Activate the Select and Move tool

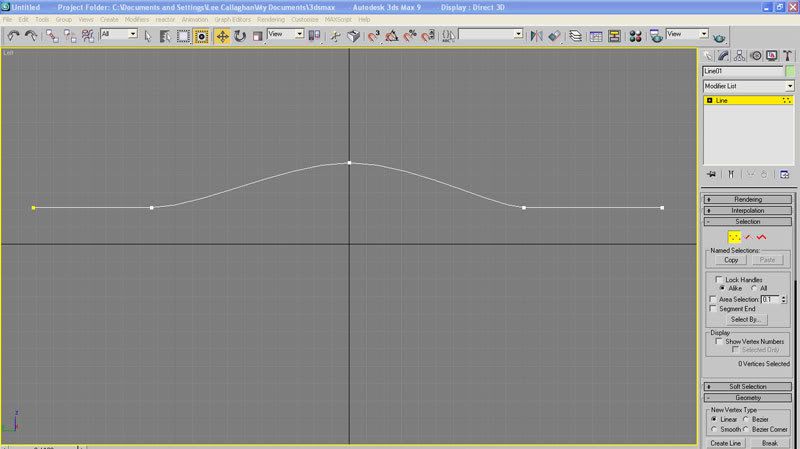point(222,36)
